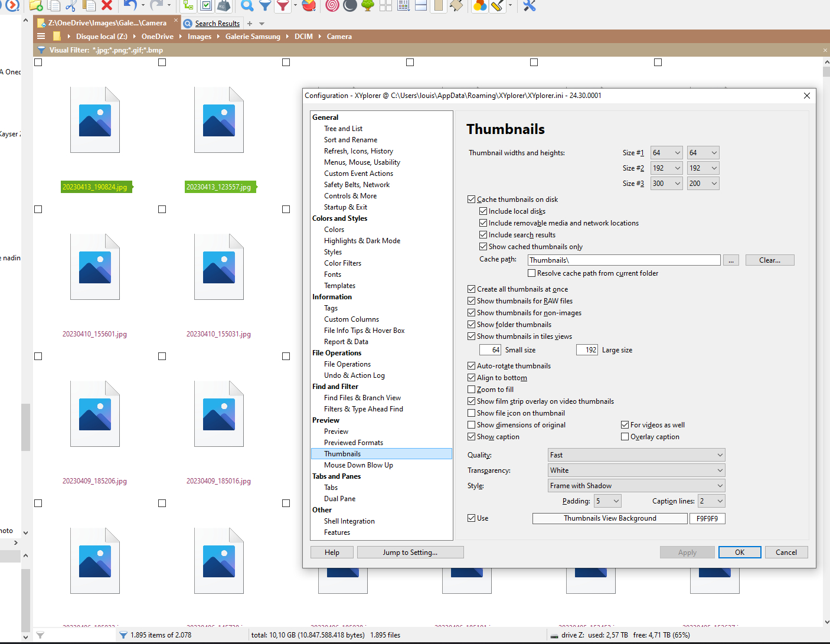
Task: Open the Padding dropdown
Action: [x=608, y=501]
